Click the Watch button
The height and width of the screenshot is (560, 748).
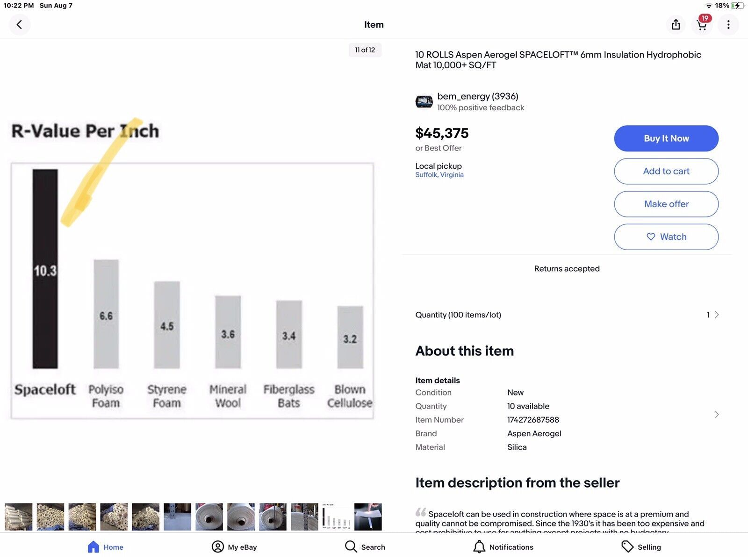pos(666,237)
